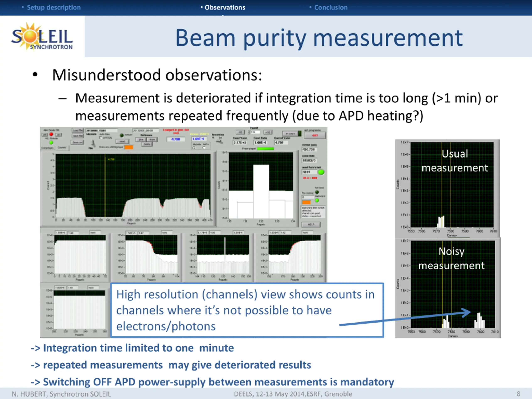This screenshot has width=532, height=399.
Task: Select the Hybride radio button
Action: (194, 148)
